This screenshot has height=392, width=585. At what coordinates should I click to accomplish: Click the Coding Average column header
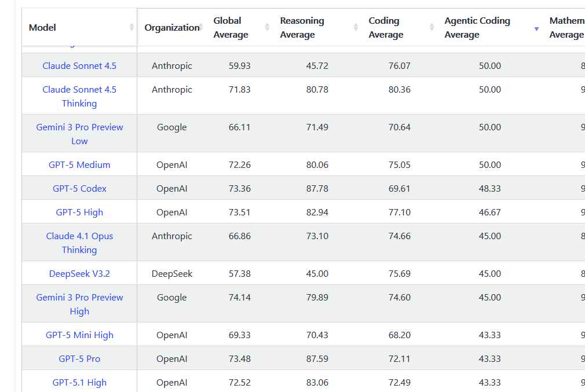tap(386, 28)
